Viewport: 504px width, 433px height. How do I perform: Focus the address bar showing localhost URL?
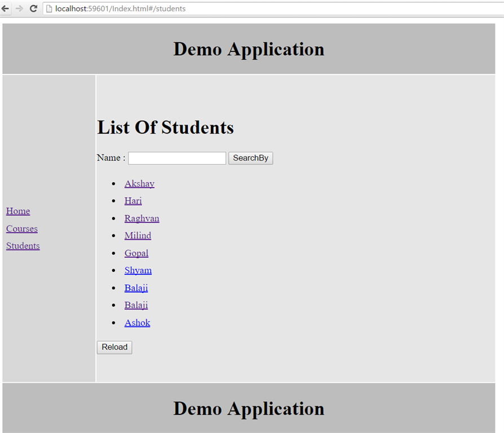coord(273,8)
